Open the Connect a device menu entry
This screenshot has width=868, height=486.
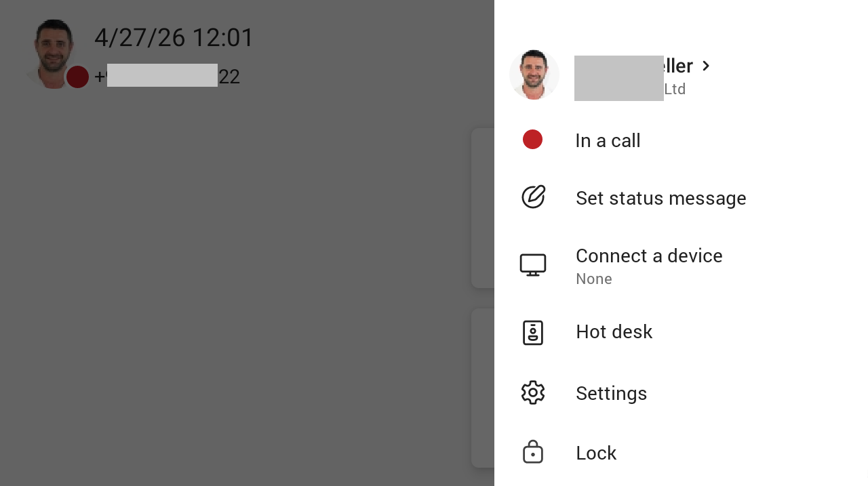[681, 265]
